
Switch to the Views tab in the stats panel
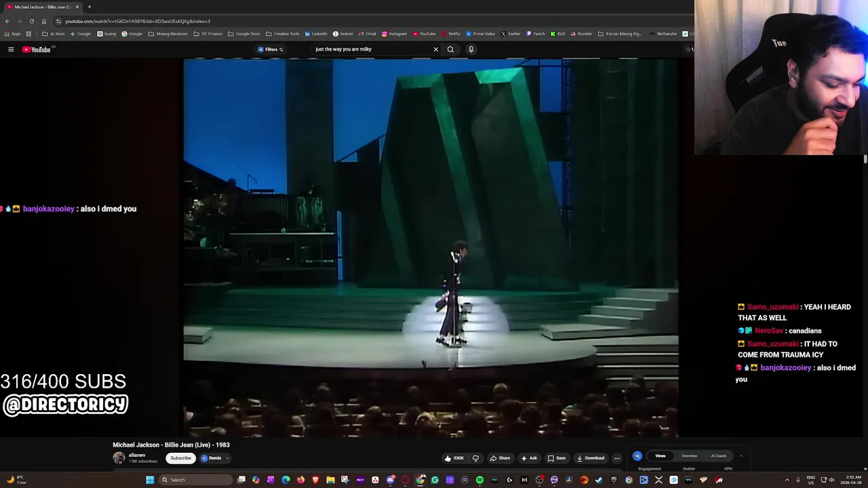[x=660, y=456]
